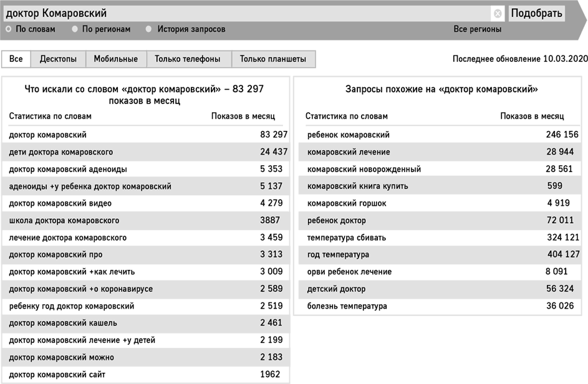Switch to the Все tab
Image resolution: width=588 pixels, height=384 pixels.
(16, 59)
